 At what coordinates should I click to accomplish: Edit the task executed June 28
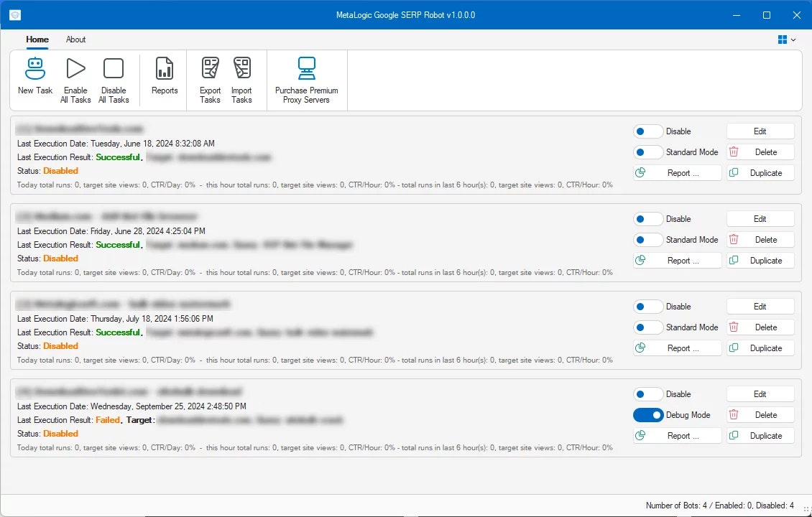[x=760, y=219]
